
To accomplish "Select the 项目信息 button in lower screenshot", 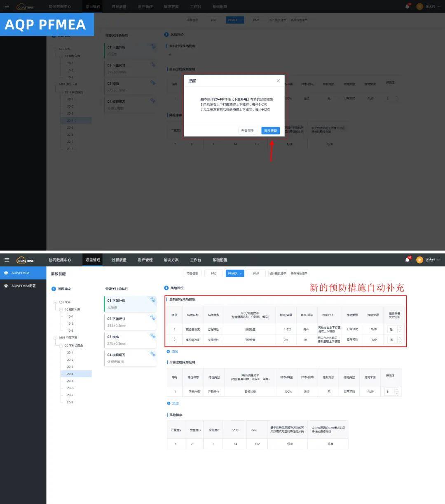I will 192,273.
